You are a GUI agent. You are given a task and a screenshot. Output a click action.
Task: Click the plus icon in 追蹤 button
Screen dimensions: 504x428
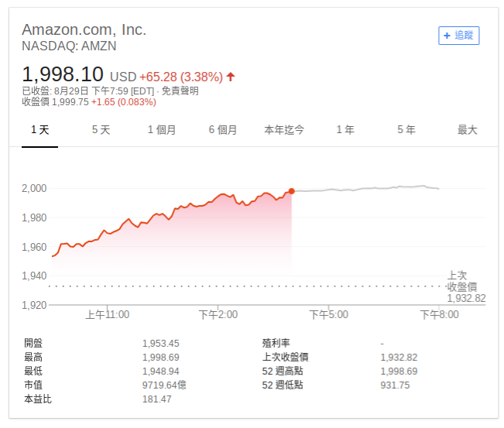click(x=447, y=36)
